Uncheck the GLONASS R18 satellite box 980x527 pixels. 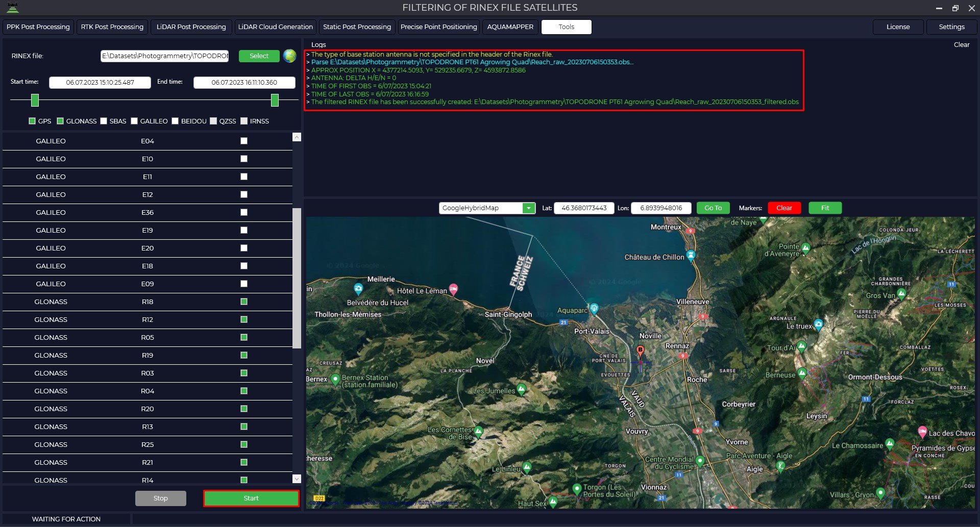[x=244, y=302]
